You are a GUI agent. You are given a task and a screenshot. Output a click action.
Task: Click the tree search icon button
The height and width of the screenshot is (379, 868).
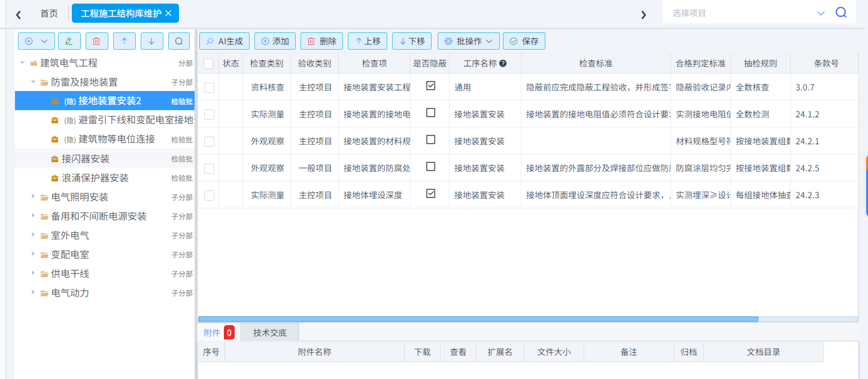point(179,41)
